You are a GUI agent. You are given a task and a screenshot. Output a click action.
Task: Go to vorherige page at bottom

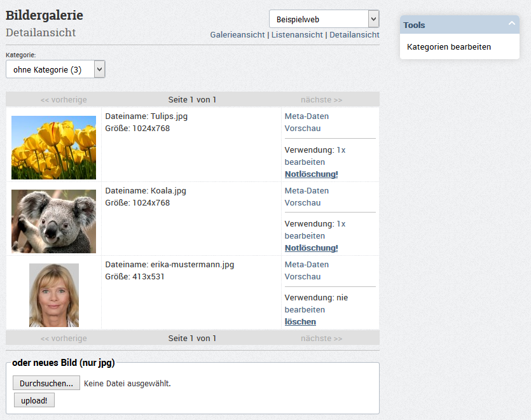coord(64,339)
